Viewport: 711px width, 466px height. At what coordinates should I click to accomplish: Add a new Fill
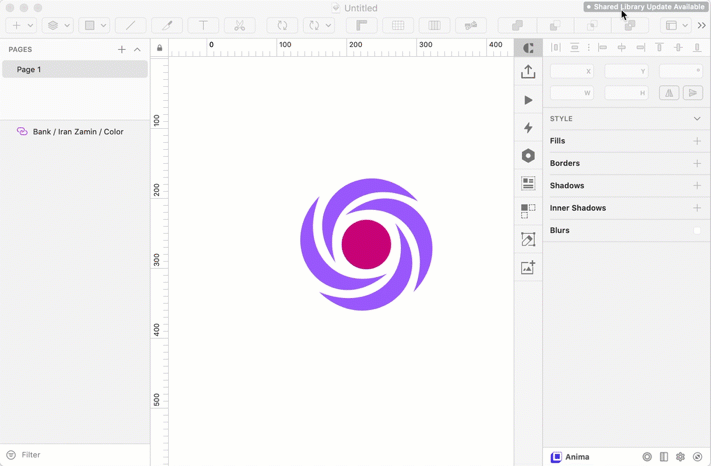[697, 141]
